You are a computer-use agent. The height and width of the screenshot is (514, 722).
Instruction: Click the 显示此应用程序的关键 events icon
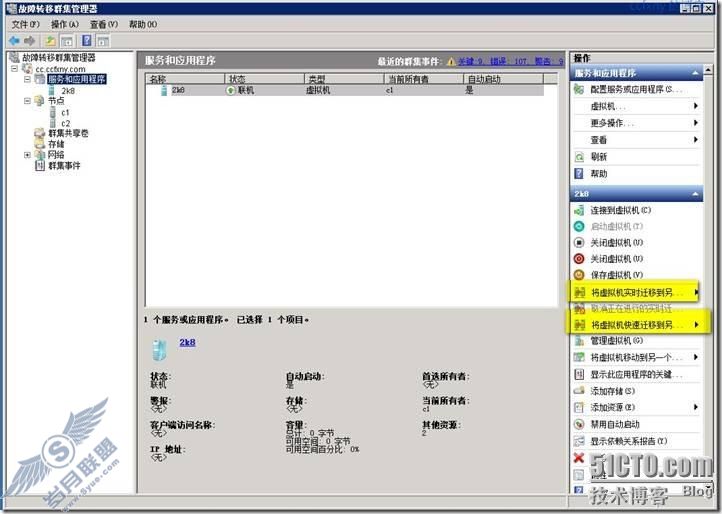click(x=579, y=374)
